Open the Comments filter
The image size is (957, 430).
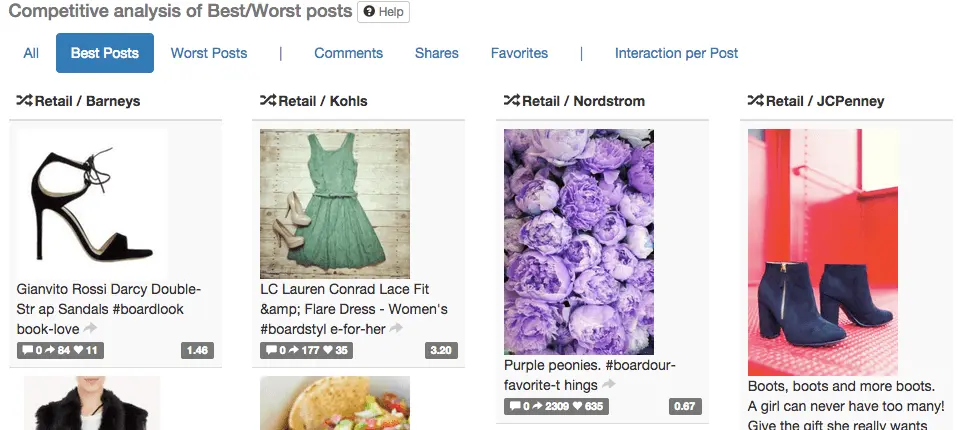(x=348, y=53)
